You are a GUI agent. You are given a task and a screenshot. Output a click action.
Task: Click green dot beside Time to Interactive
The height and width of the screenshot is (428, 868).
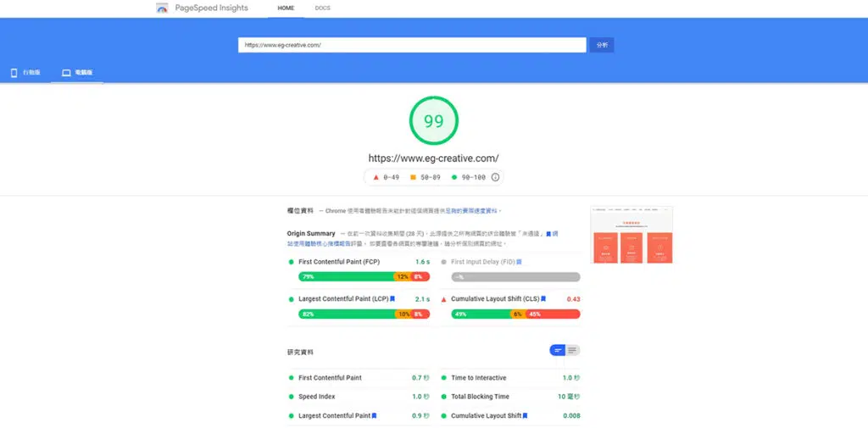click(443, 378)
